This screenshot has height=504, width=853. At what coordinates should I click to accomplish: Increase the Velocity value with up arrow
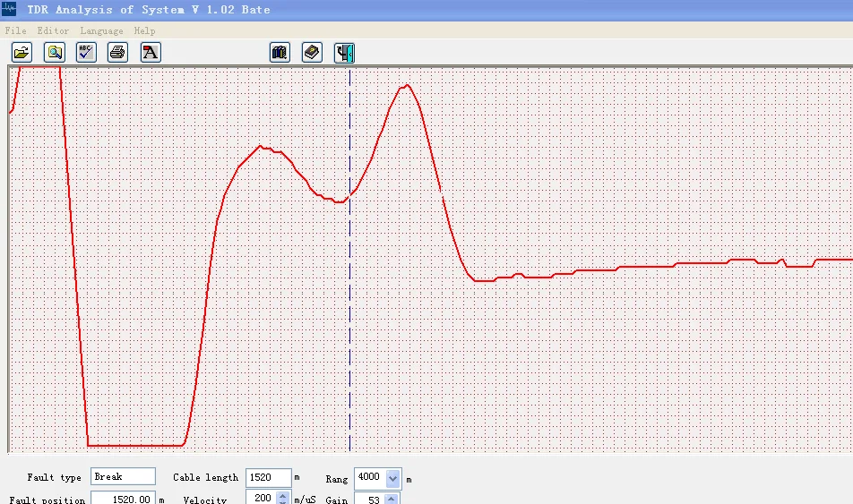(282, 494)
